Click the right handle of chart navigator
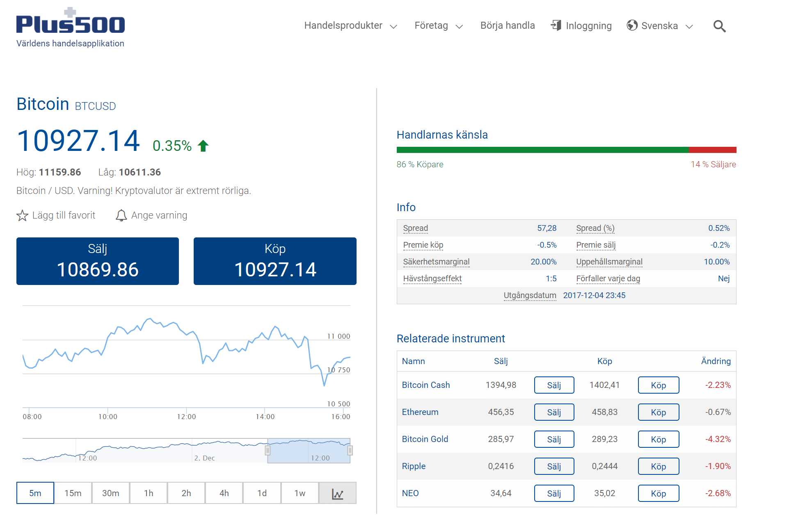The image size is (812, 531). [x=350, y=451]
